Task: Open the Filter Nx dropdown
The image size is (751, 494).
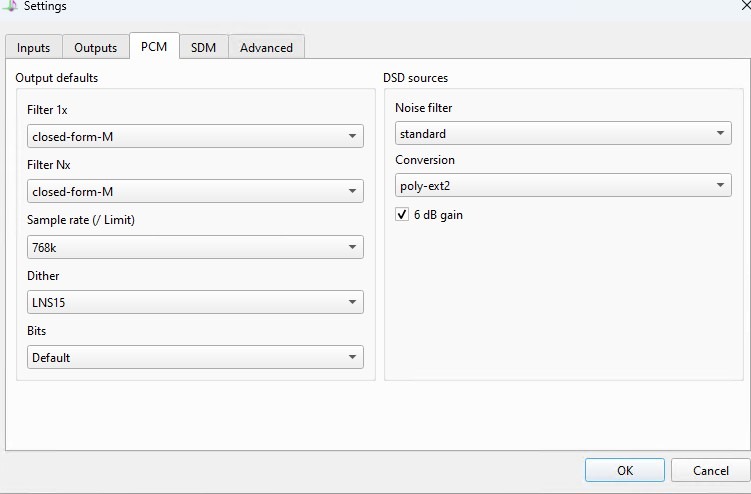Action: pos(195,191)
